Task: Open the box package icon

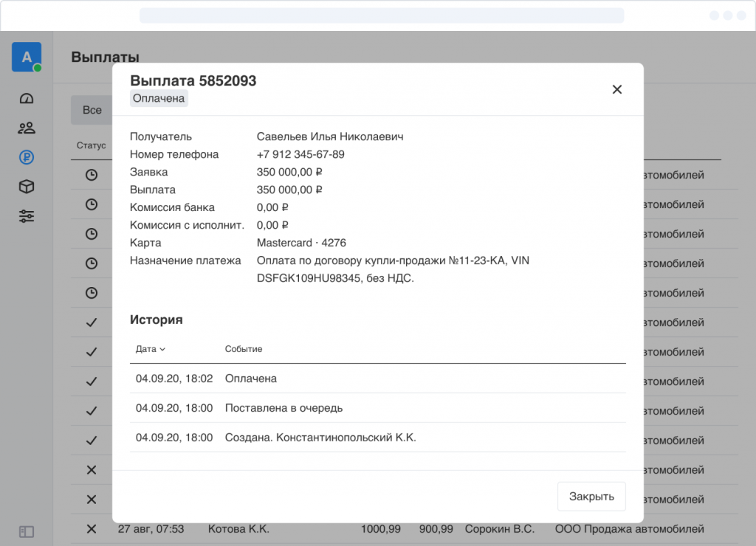Action: pyautogui.click(x=27, y=187)
